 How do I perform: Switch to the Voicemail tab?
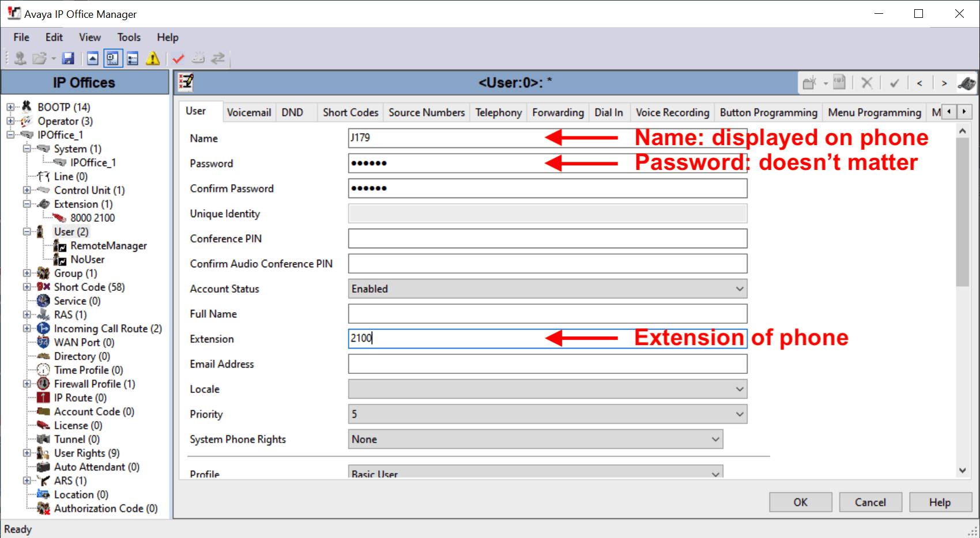[249, 112]
